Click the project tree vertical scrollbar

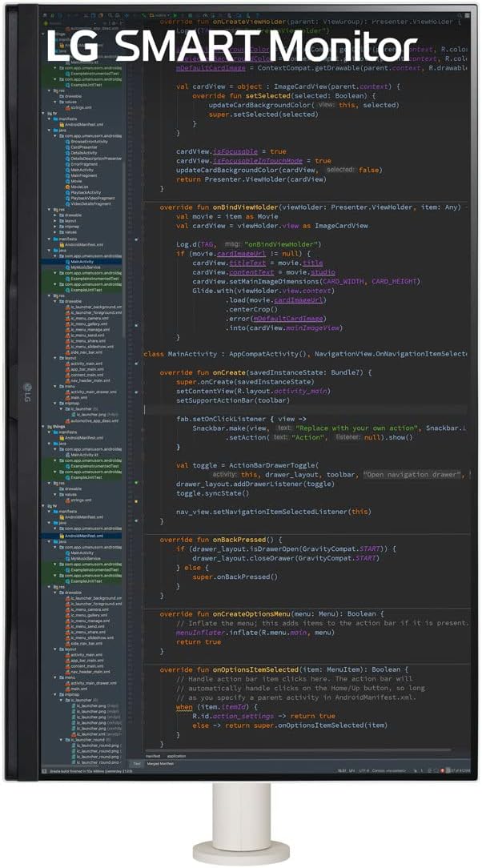(124, 320)
